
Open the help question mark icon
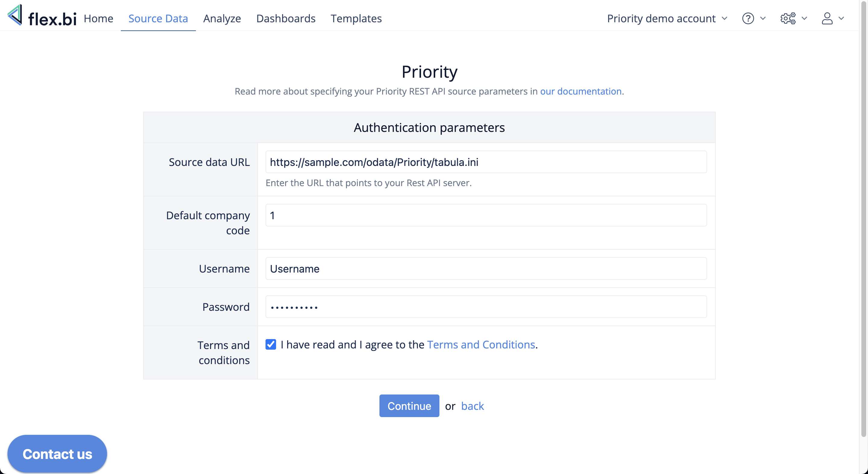(x=748, y=18)
